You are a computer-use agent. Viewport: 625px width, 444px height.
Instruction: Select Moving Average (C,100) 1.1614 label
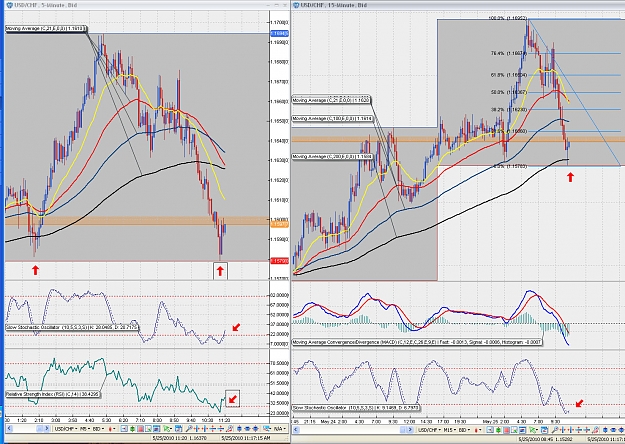point(332,119)
